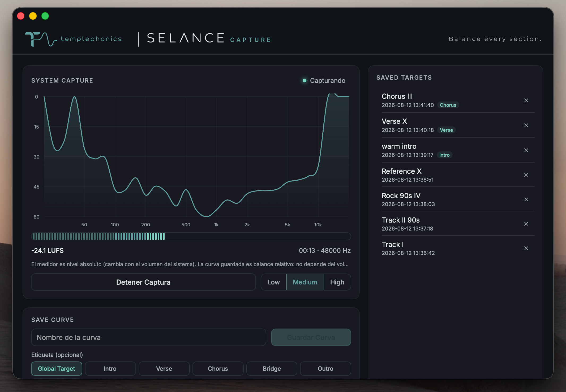Click the 00:13 · 48000 Hz readout
Viewport: 566px width, 392px height.
click(x=325, y=250)
